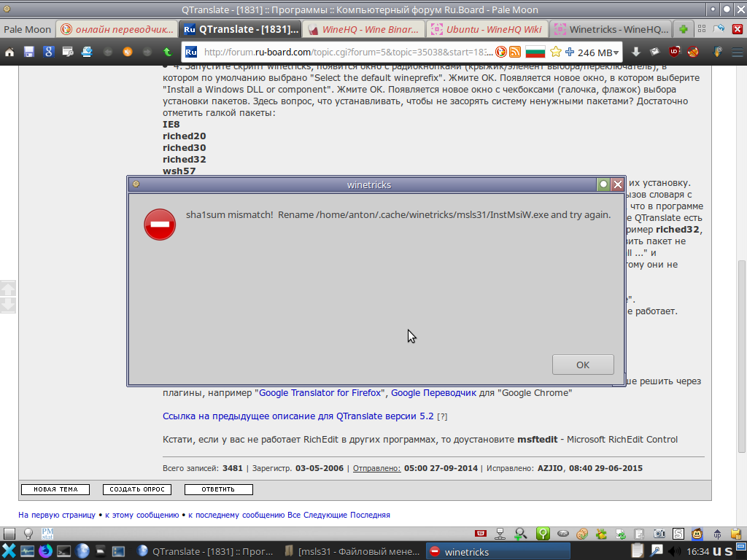The image size is (747, 560).
Task: Click the lightbulb icon in add-on bar
Action: coord(28,534)
